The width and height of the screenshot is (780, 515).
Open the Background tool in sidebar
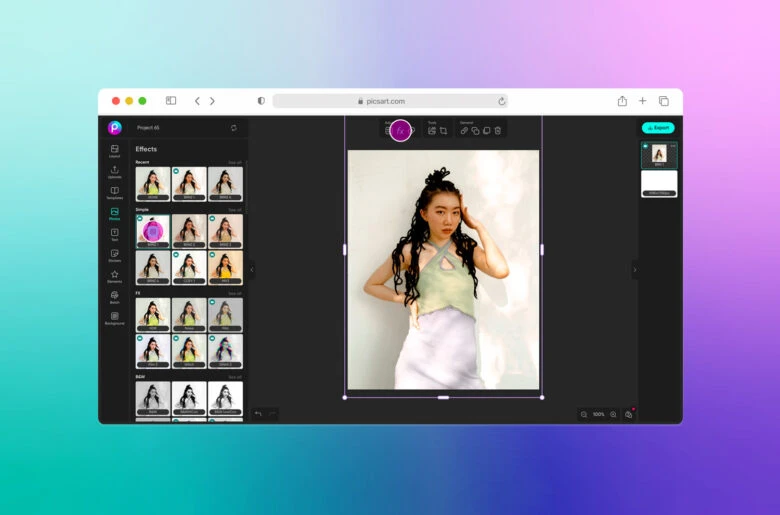click(115, 317)
